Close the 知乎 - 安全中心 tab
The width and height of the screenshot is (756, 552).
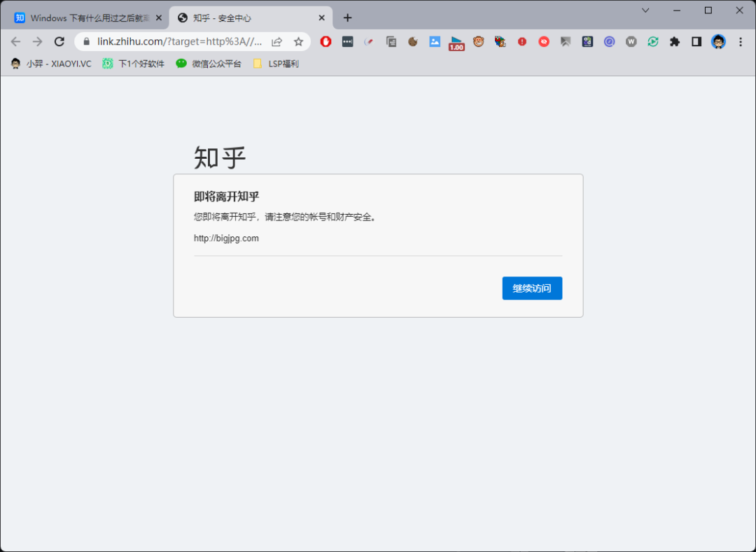pyautogui.click(x=321, y=17)
